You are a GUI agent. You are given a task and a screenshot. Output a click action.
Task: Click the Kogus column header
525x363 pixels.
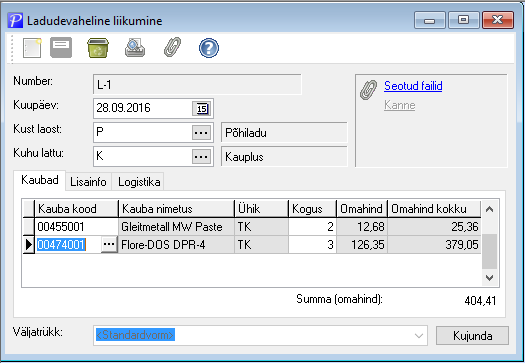(312, 209)
